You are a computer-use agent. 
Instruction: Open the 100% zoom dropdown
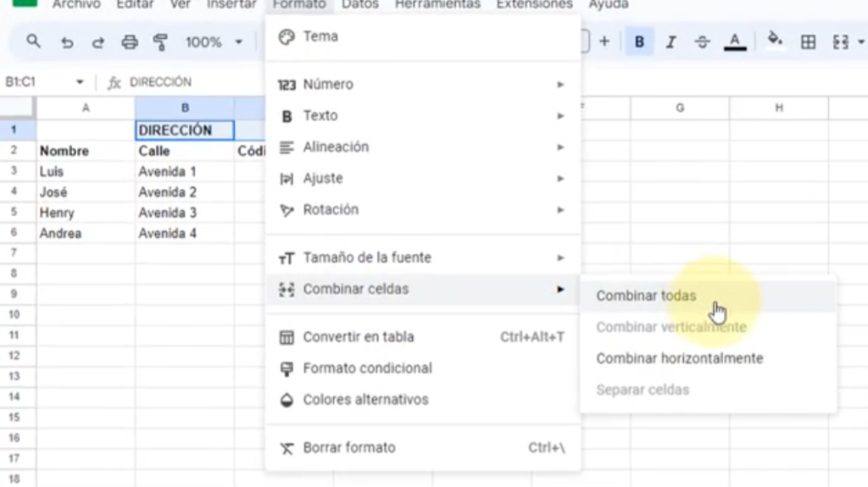click(x=214, y=42)
